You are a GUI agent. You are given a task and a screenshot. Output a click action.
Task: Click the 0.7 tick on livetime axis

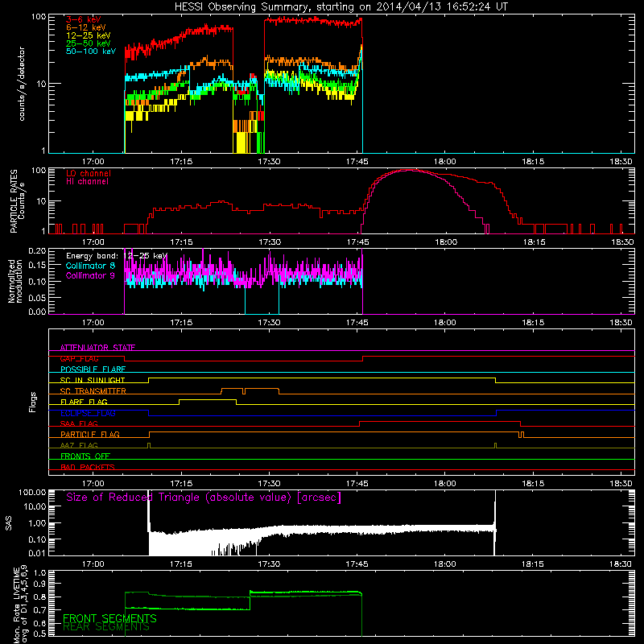pos(39,610)
